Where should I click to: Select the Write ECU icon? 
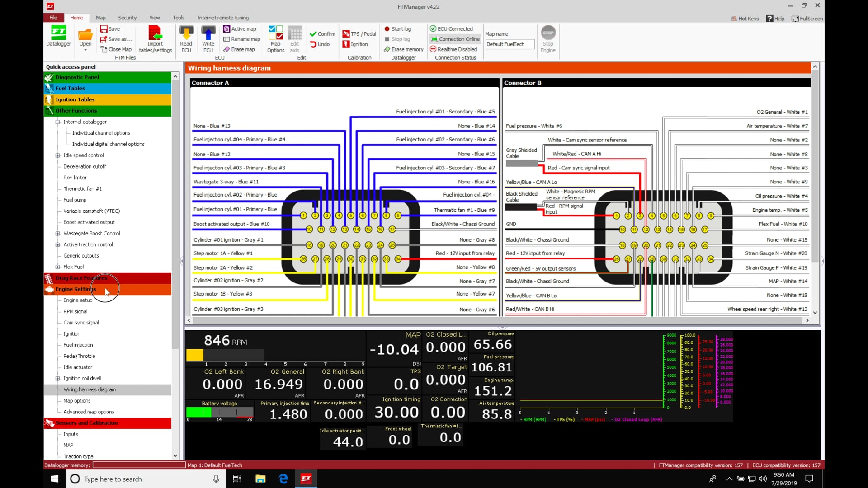(x=208, y=38)
